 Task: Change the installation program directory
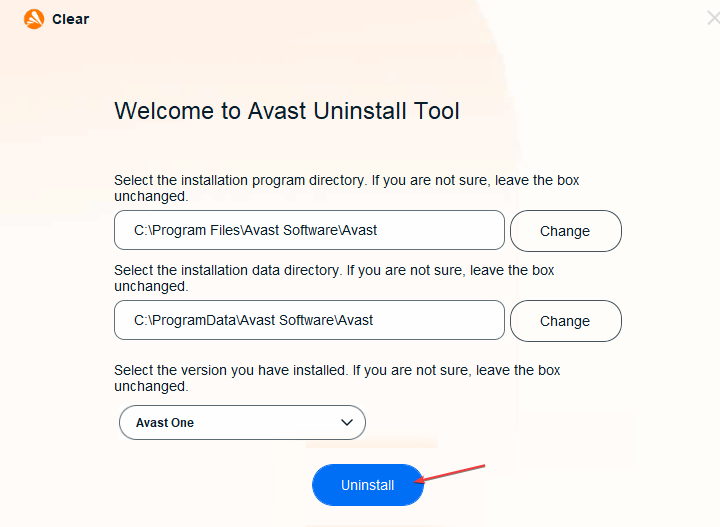coord(566,231)
